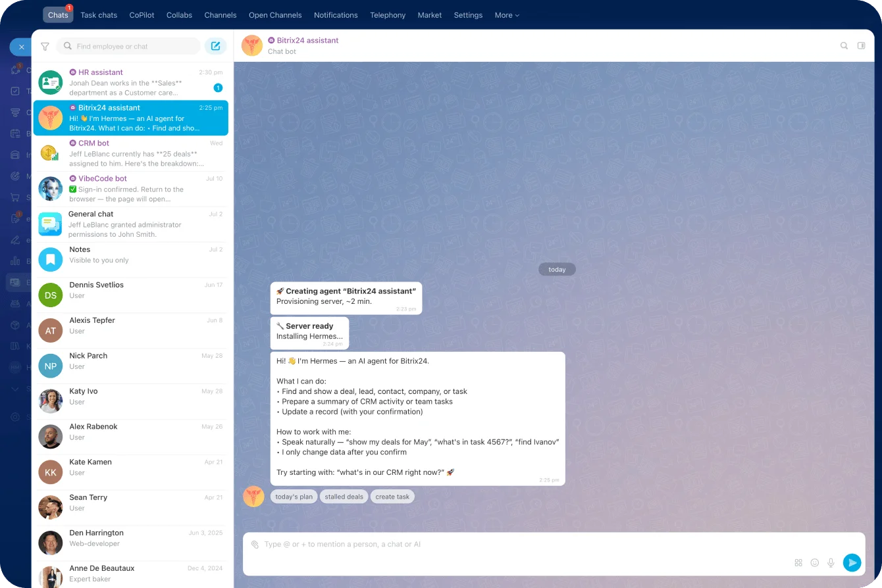The height and width of the screenshot is (588, 882).
Task: Click the Bitrix24 assistant title in chat header
Action: click(x=307, y=41)
